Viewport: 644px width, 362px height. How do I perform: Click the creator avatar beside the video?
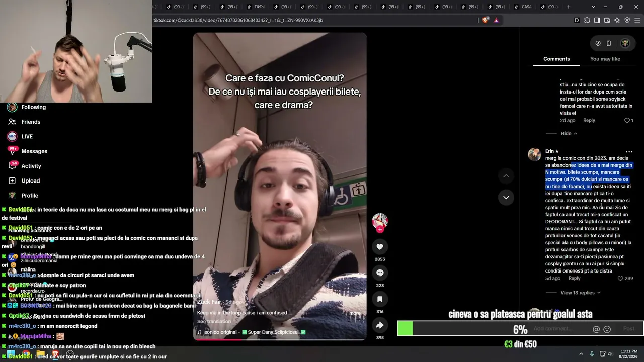click(380, 221)
